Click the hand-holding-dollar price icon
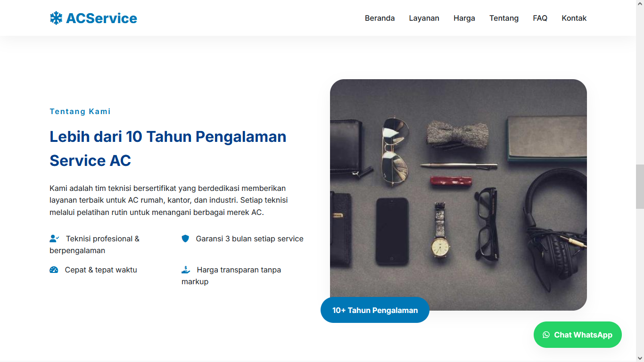 click(x=186, y=270)
